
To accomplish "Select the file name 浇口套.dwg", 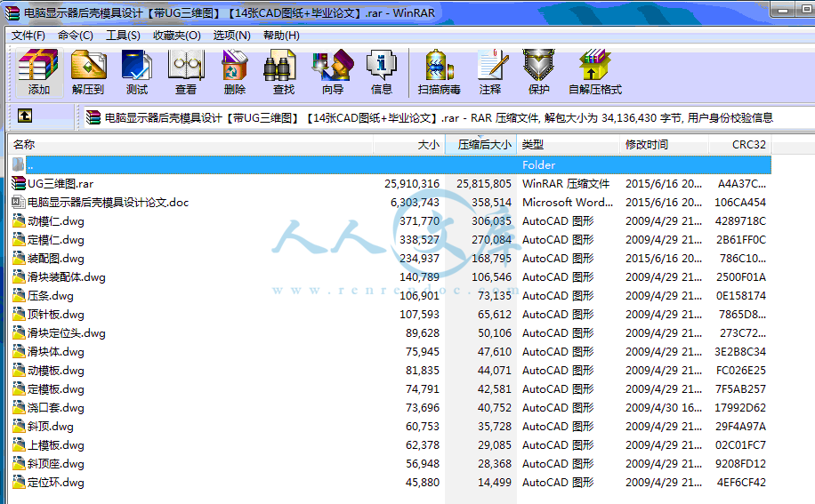I will [x=56, y=407].
